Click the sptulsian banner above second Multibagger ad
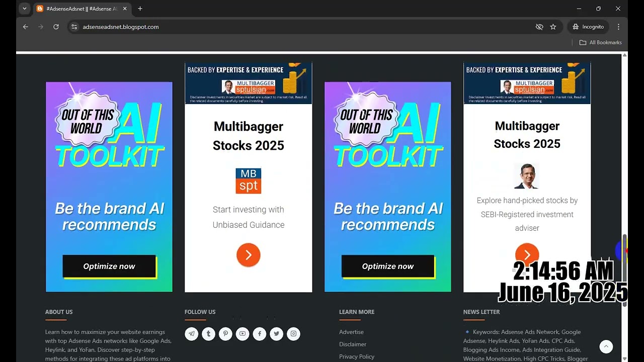This screenshot has width=644, height=362. [527, 83]
